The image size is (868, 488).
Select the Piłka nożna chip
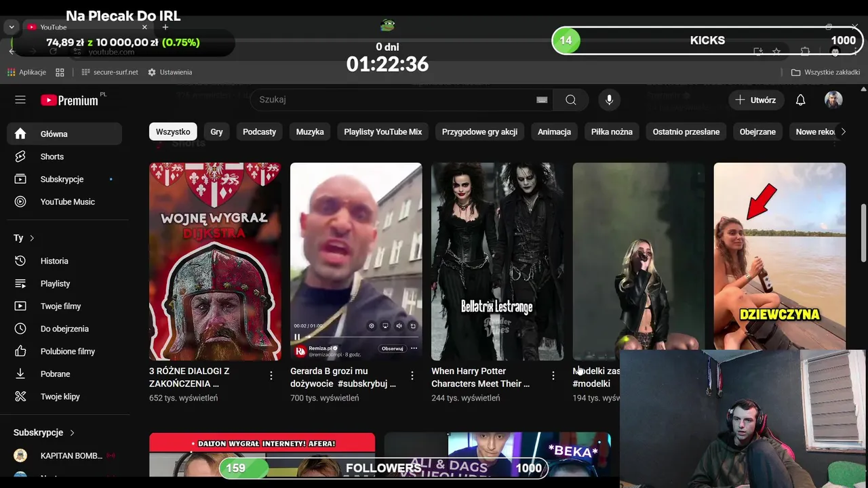(x=612, y=131)
